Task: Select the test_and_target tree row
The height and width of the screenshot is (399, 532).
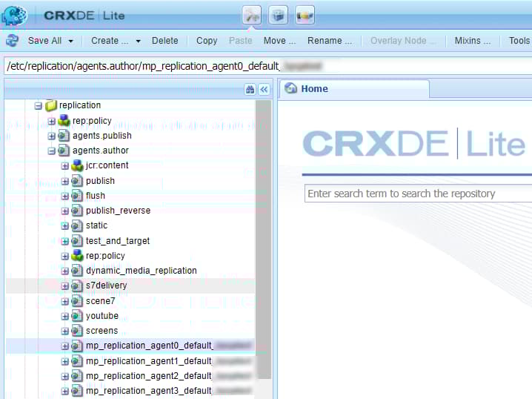Action: click(130, 241)
